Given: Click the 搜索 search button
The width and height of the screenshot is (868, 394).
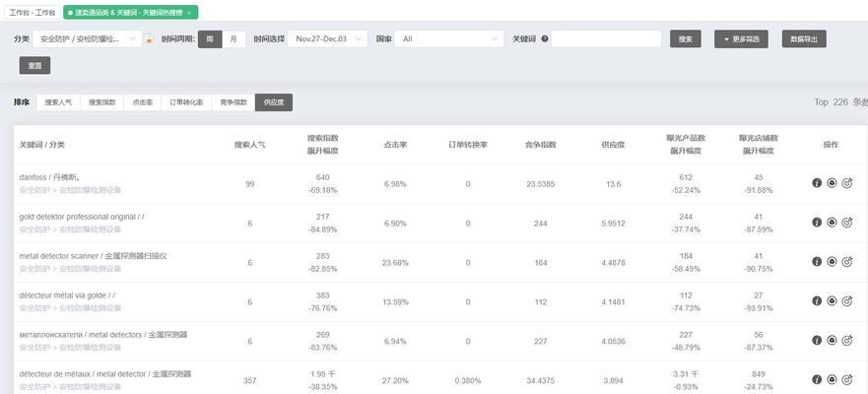Looking at the screenshot, I should (x=686, y=38).
